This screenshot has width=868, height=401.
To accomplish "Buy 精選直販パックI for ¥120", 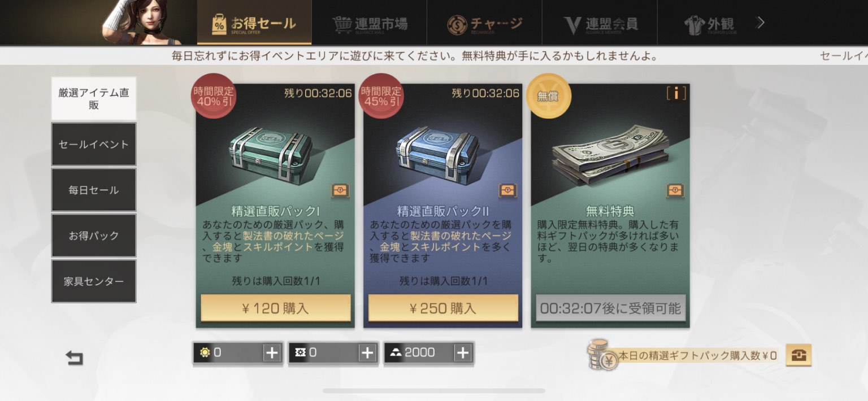I will [x=276, y=308].
